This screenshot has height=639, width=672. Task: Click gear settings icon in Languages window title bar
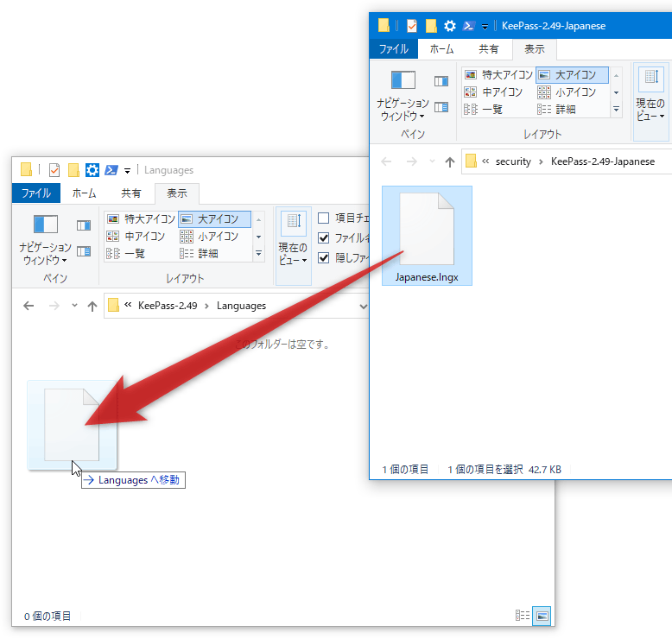point(92,170)
